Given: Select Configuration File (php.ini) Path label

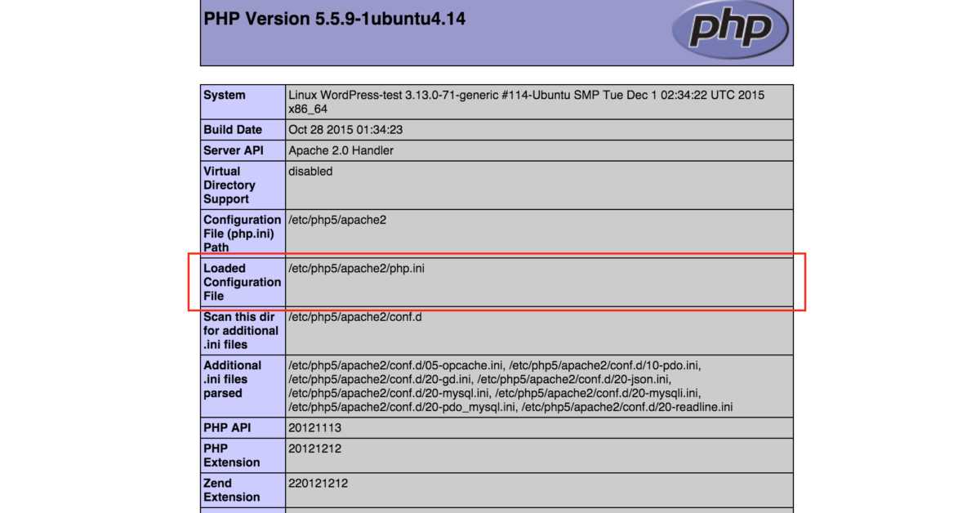Looking at the screenshot, I should click(x=243, y=234).
